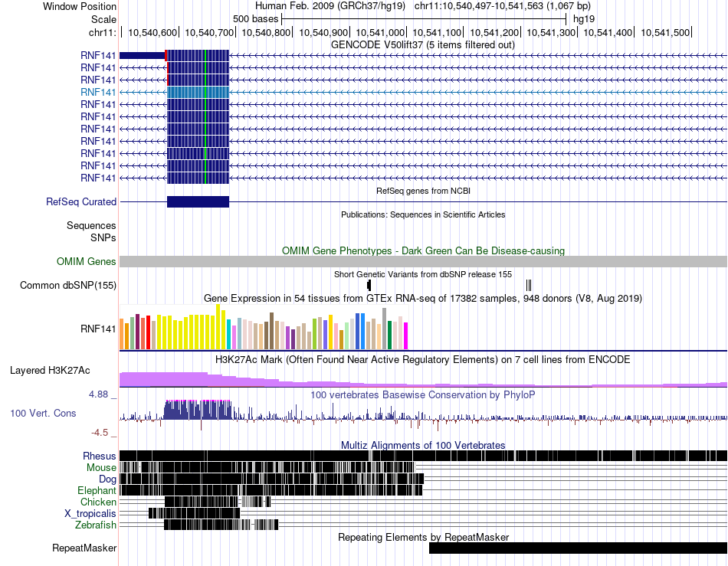Click the Elephant alignment label

(x=97, y=491)
